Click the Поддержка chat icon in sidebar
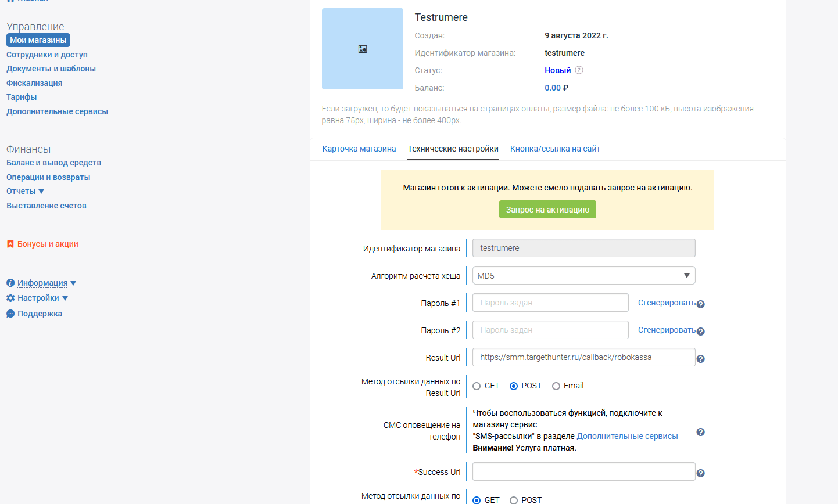Image resolution: width=838 pixels, height=504 pixels. pos(10,314)
